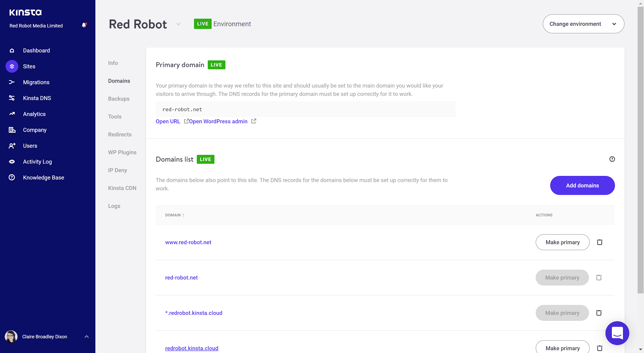The image size is (644, 353).
Task: Click external link icon after Open WordPress admin
Action: [x=254, y=121]
